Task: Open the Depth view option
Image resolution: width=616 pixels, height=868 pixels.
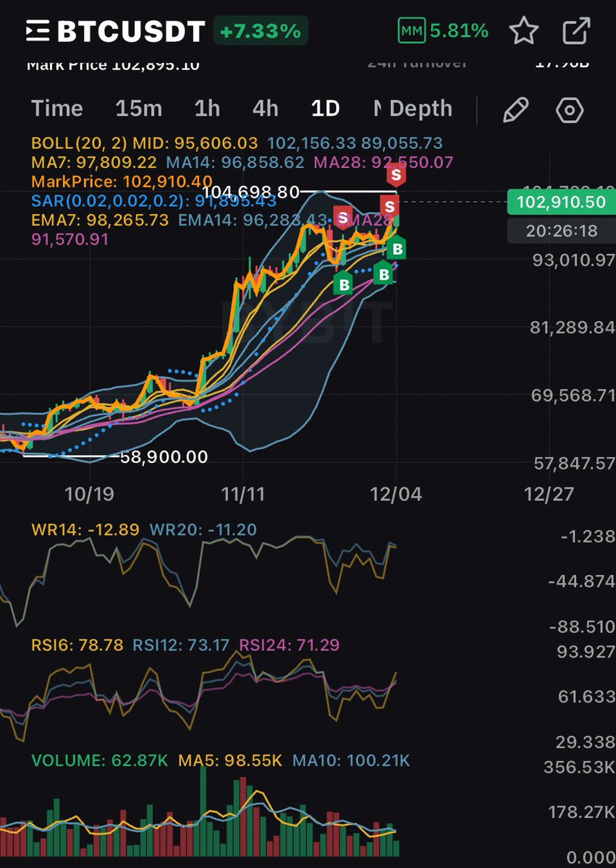Action: pyautogui.click(x=421, y=108)
